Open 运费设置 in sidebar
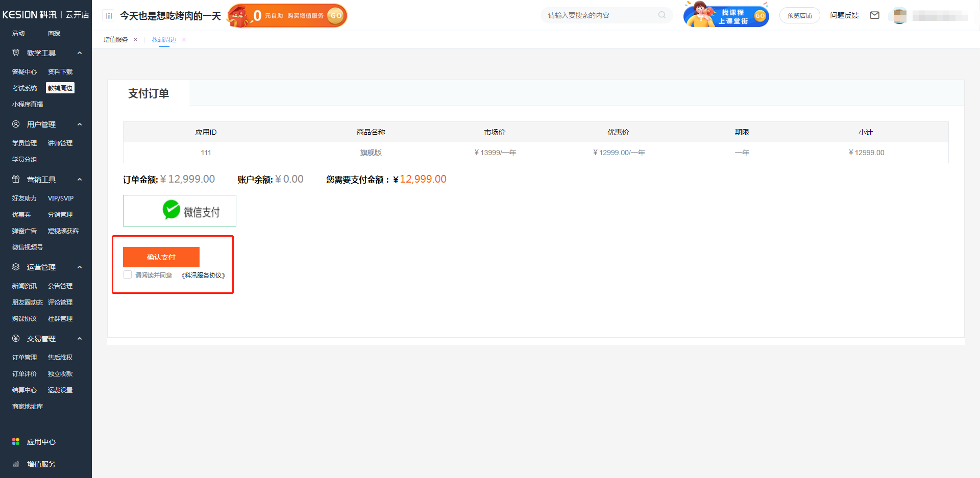 click(x=60, y=390)
